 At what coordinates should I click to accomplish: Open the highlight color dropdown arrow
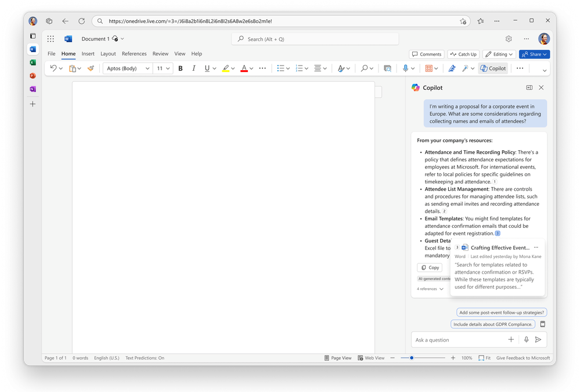233,68
